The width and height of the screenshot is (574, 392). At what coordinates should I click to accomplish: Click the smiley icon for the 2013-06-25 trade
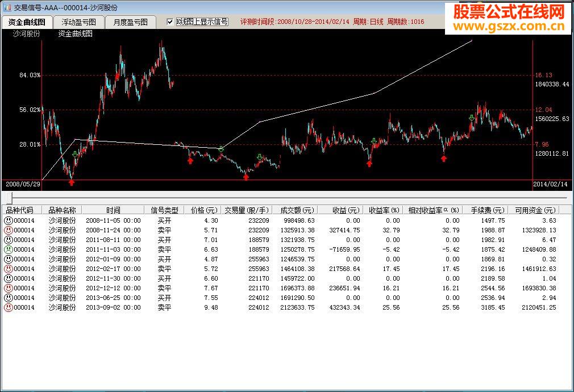(9, 298)
